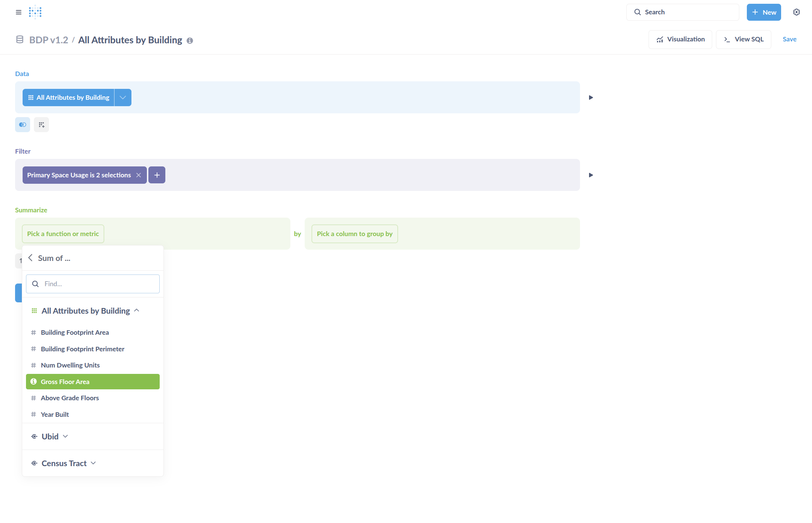Click the info icon beside question title

coord(190,41)
